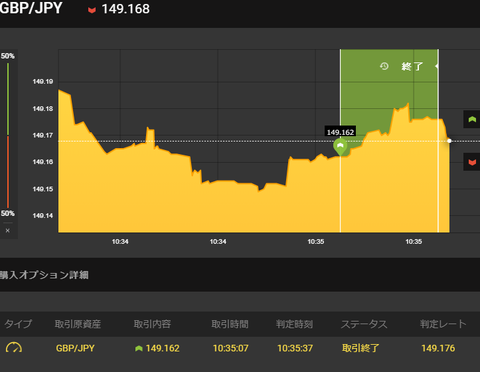
Task: Close the sentiment gauge with X
Action: (8, 230)
